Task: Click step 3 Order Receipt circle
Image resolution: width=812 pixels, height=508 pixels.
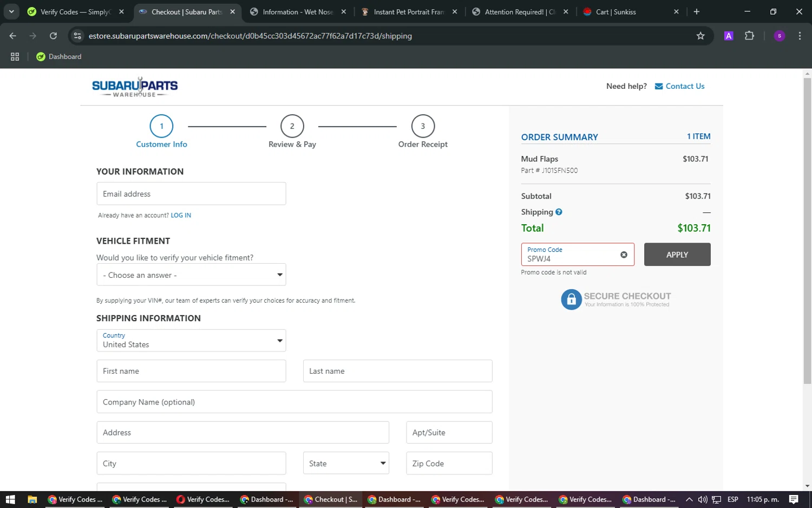Action: coord(423,126)
